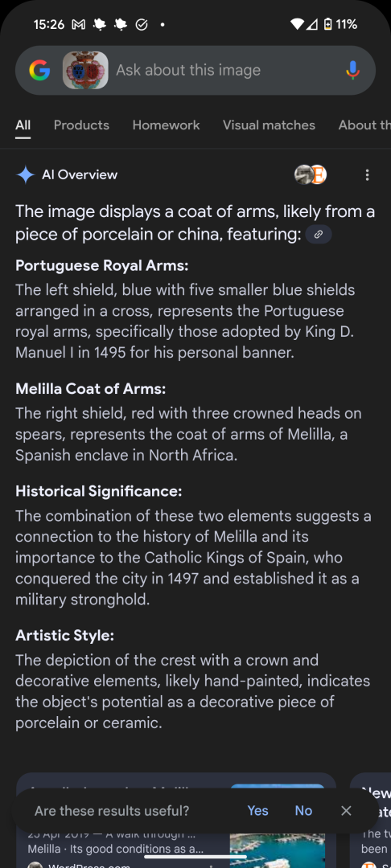The height and width of the screenshot is (868, 391).
Task: Tap the coat of arms image thumbnail
Action: (85, 70)
